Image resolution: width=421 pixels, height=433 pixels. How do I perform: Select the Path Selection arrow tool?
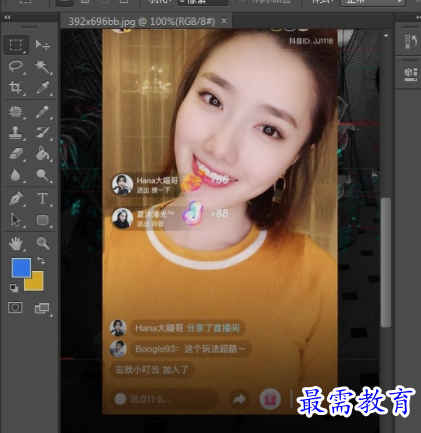[x=16, y=220]
